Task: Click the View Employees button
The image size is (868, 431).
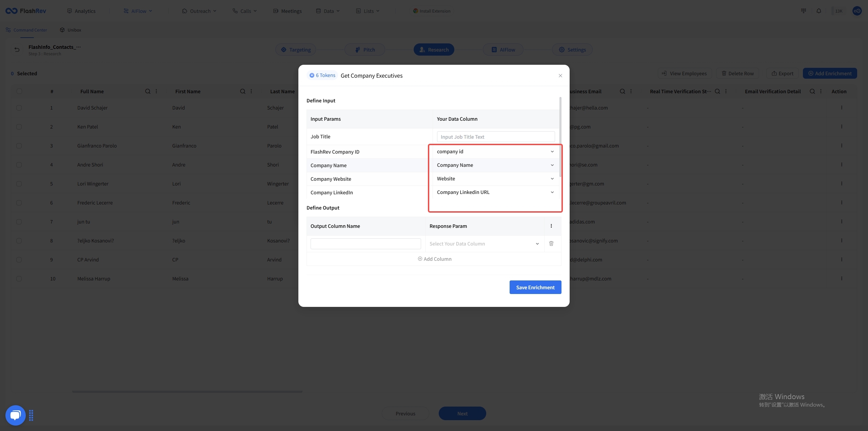Action: pos(685,73)
